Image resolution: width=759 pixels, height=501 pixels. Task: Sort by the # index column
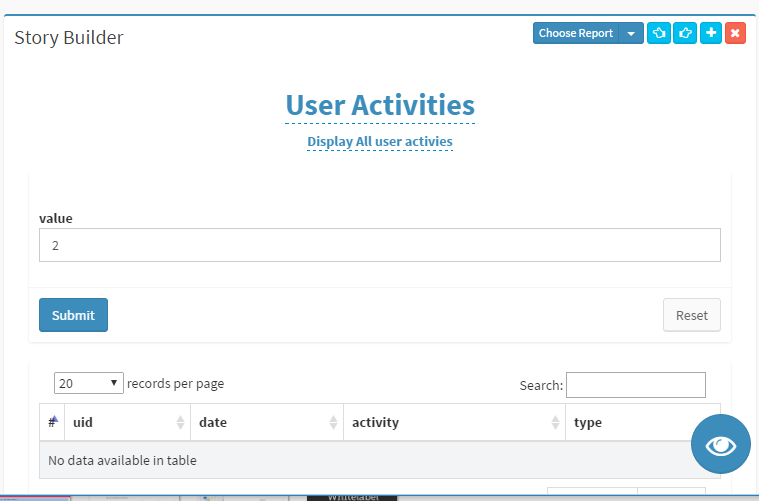pyautogui.click(x=52, y=422)
